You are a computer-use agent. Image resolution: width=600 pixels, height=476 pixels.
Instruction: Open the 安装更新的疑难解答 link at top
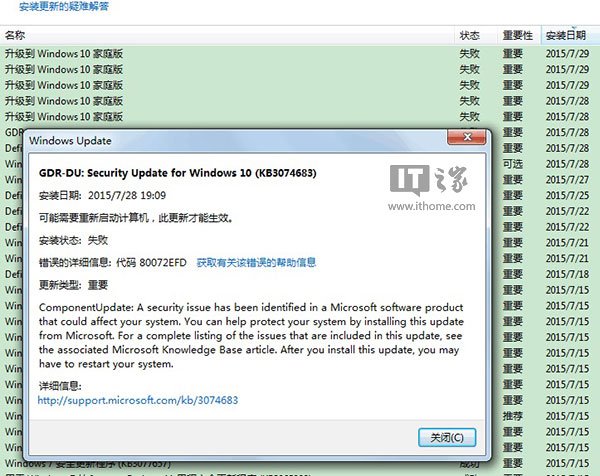(x=64, y=6)
